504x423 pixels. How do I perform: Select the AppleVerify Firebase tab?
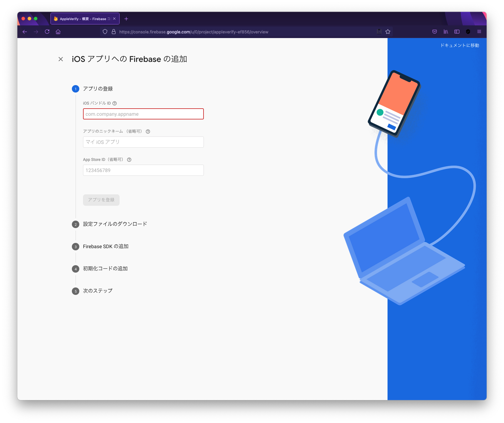point(85,19)
